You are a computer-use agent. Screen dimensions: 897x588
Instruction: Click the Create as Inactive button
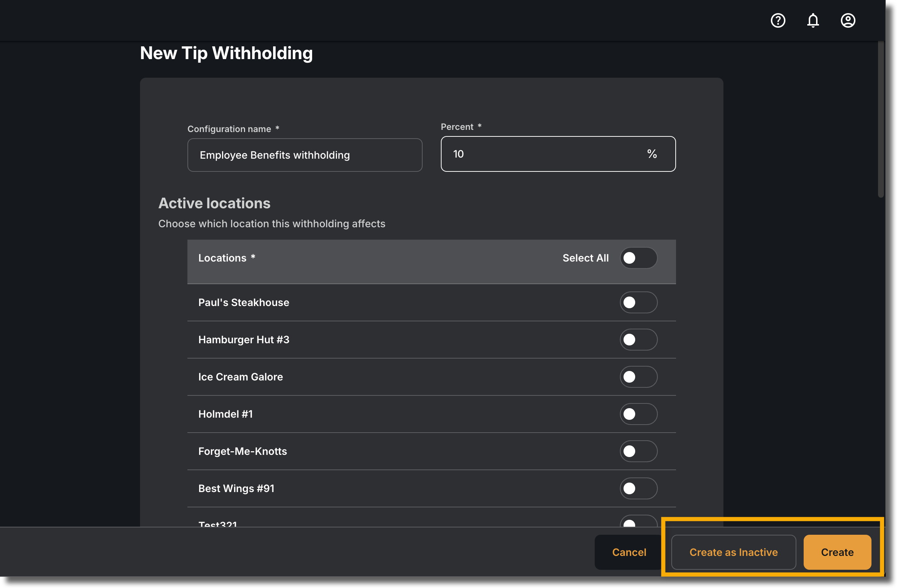click(x=733, y=552)
